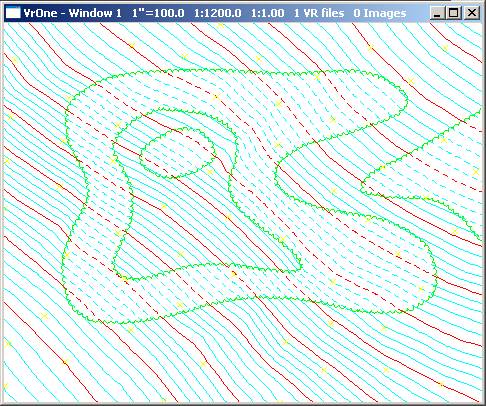Pick the yellow spot marker nearest the bottom-left corner

point(5,386)
